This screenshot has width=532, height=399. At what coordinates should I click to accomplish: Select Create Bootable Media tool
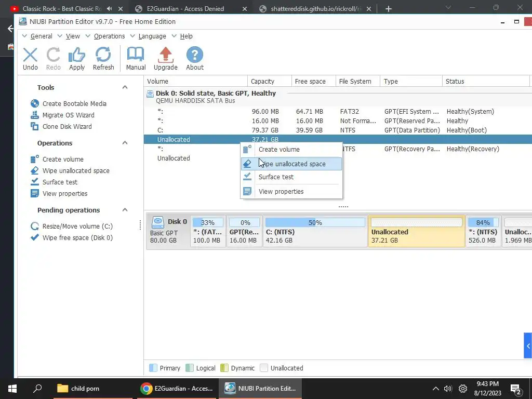tap(68, 103)
